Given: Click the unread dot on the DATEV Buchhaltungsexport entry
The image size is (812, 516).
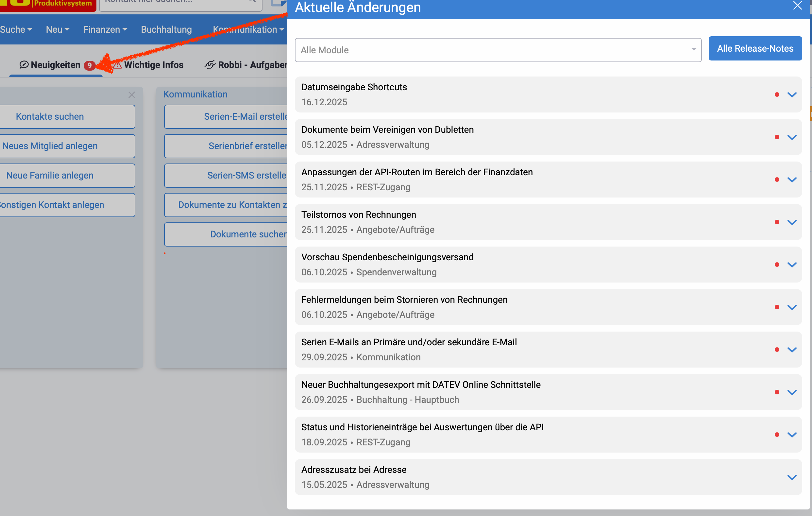Looking at the screenshot, I should [777, 392].
